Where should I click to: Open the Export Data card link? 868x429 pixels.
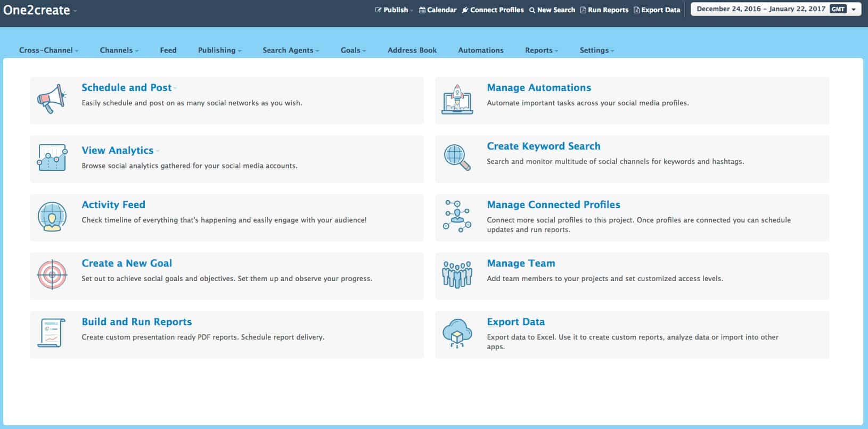point(516,321)
